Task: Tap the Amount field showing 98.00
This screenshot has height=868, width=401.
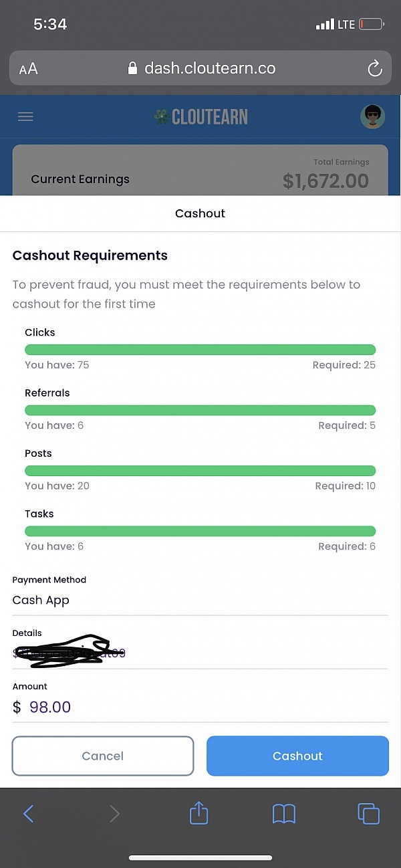Action: tap(200, 707)
